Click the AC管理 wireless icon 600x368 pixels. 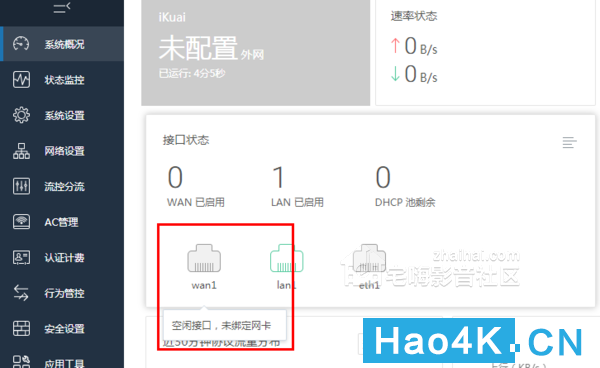click(21, 222)
